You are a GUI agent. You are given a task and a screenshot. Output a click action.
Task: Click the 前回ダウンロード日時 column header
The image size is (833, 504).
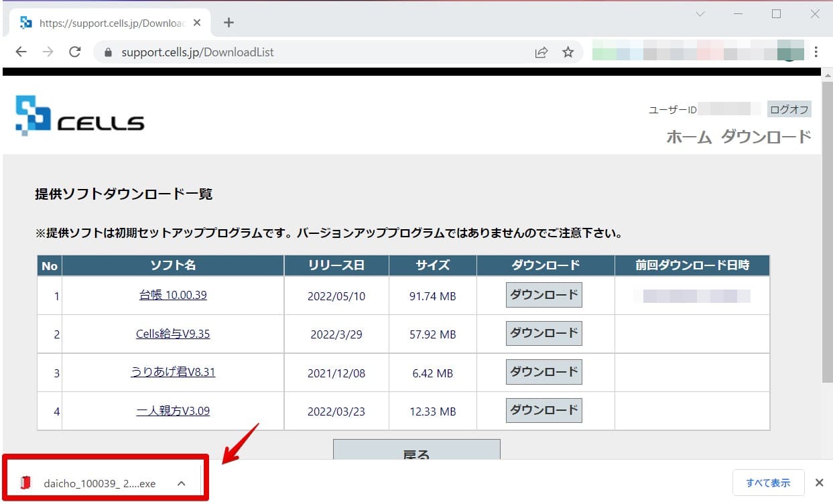[x=692, y=265]
